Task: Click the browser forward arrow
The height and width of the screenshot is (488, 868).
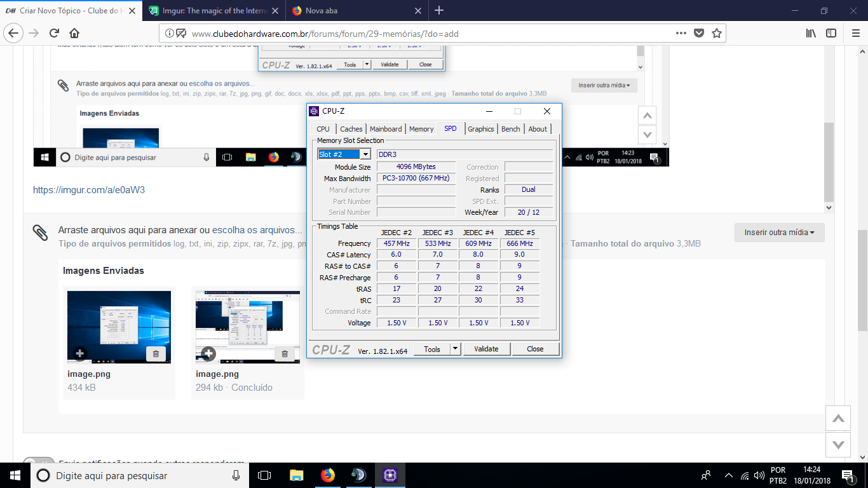Action: [x=34, y=33]
